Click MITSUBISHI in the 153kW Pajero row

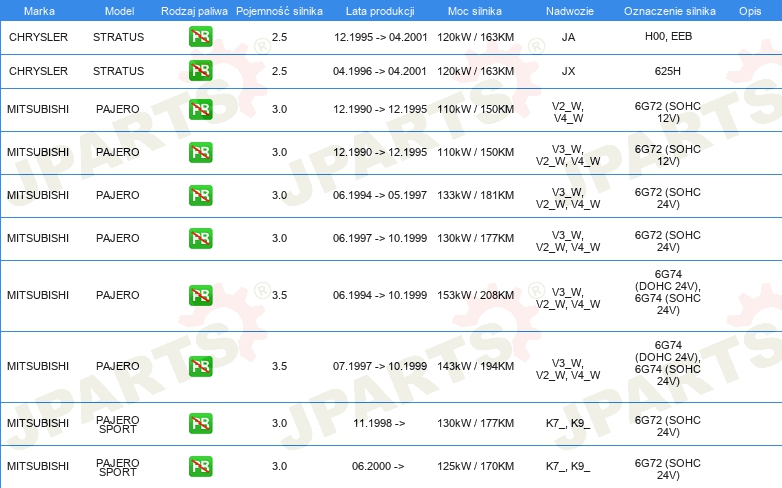(x=38, y=295)
